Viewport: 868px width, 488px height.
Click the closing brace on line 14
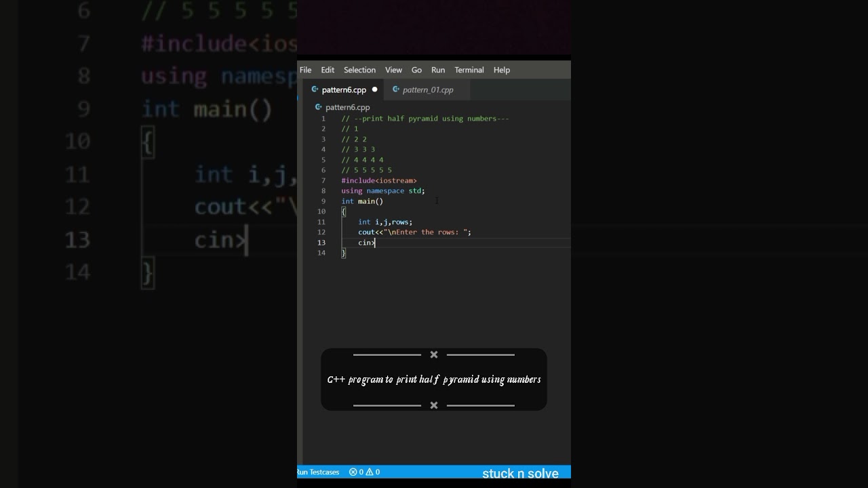pyautogui.click(x=343, y=253)
